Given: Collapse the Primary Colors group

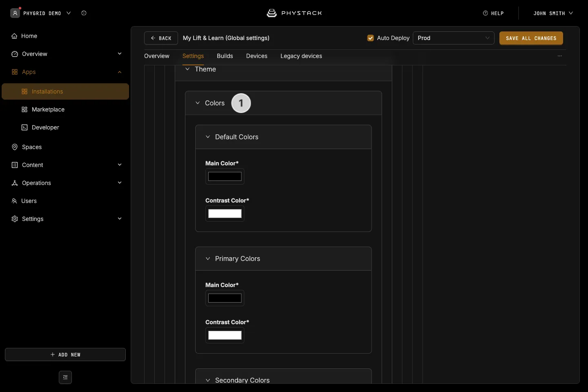Looking at the screenshot, I should 208,258.
